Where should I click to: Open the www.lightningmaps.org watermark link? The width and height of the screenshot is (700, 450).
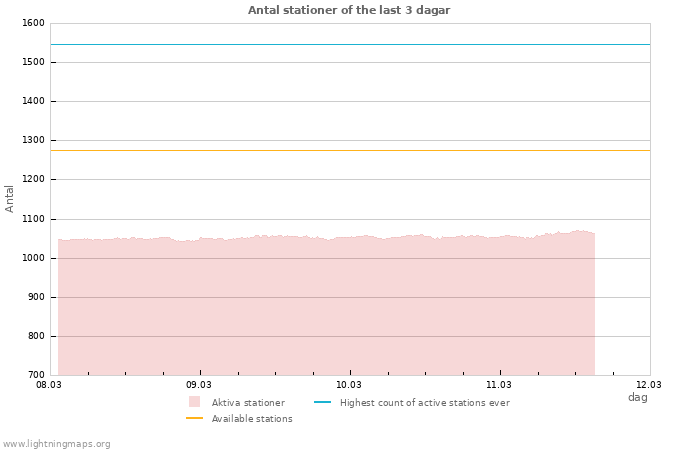(57, 444)
